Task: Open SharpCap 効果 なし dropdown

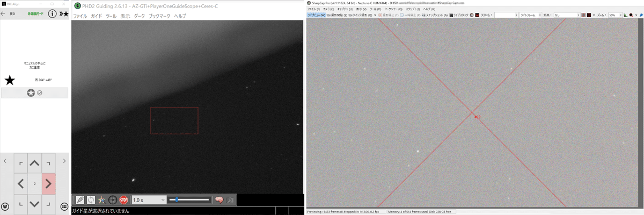Action: (x=567, y=15)
